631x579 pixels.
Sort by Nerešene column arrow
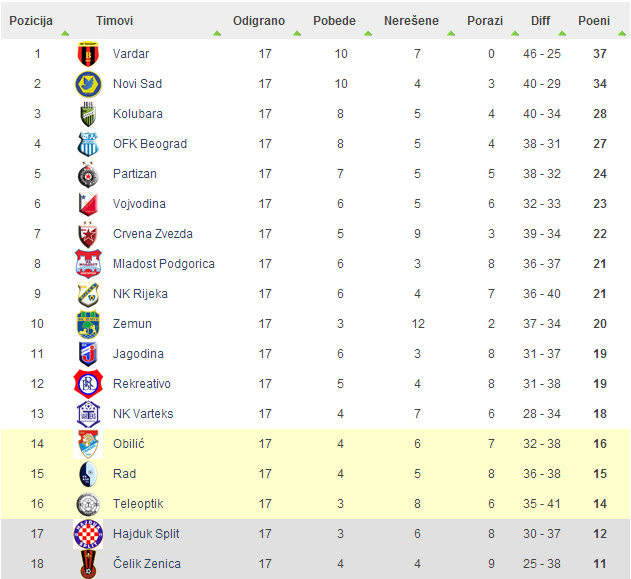tap(451, 33)
